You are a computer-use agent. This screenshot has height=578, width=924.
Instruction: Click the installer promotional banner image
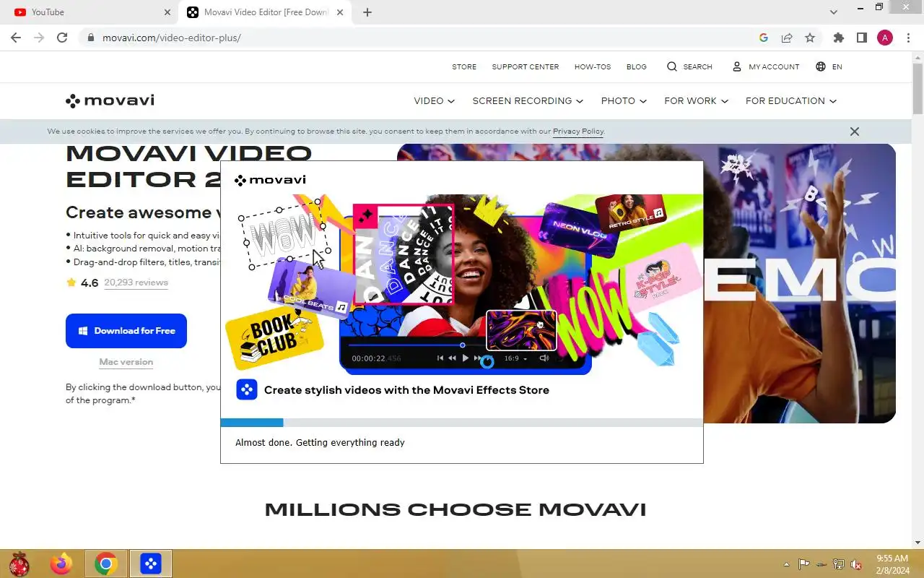click(462, 285)
